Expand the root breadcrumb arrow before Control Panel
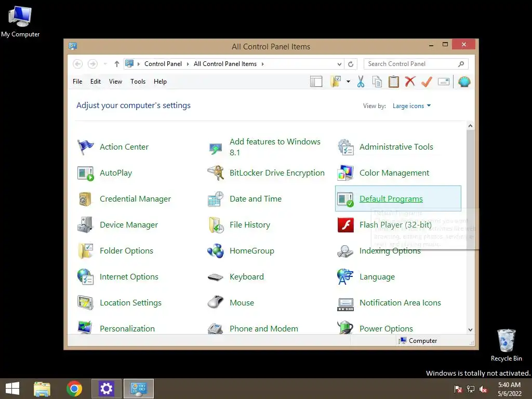 [x=138, y=64]
